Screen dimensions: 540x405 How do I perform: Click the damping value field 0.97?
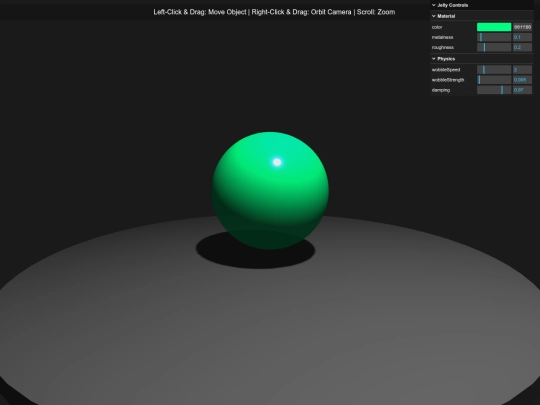pos(522,90)
